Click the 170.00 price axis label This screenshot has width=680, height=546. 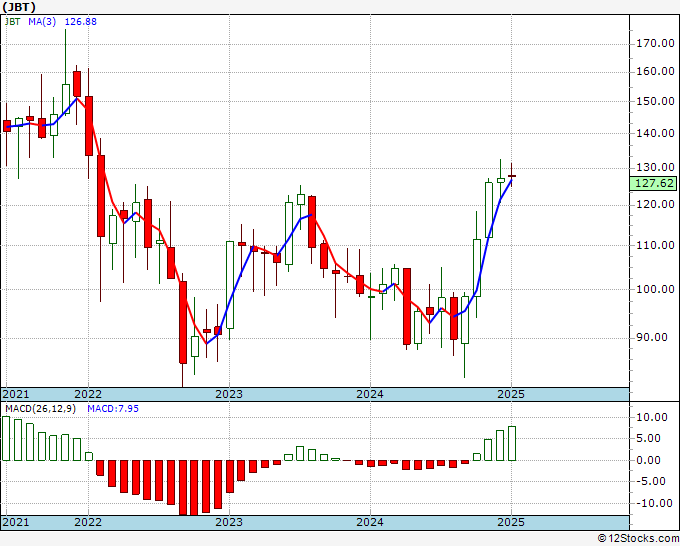point(655,43)
